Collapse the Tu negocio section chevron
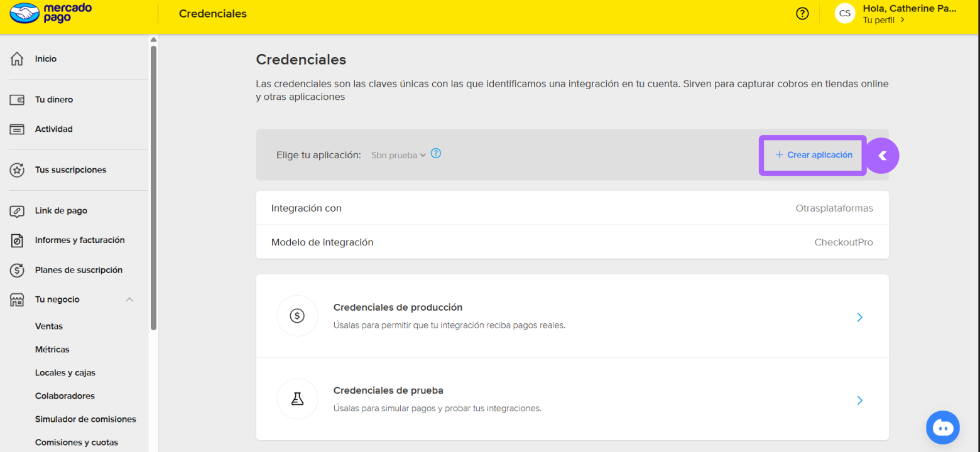The image size is (980, 452). click(x=129, y=299)
